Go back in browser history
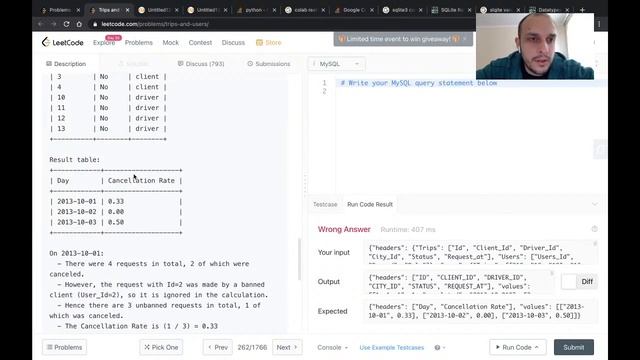 point(41,24)
